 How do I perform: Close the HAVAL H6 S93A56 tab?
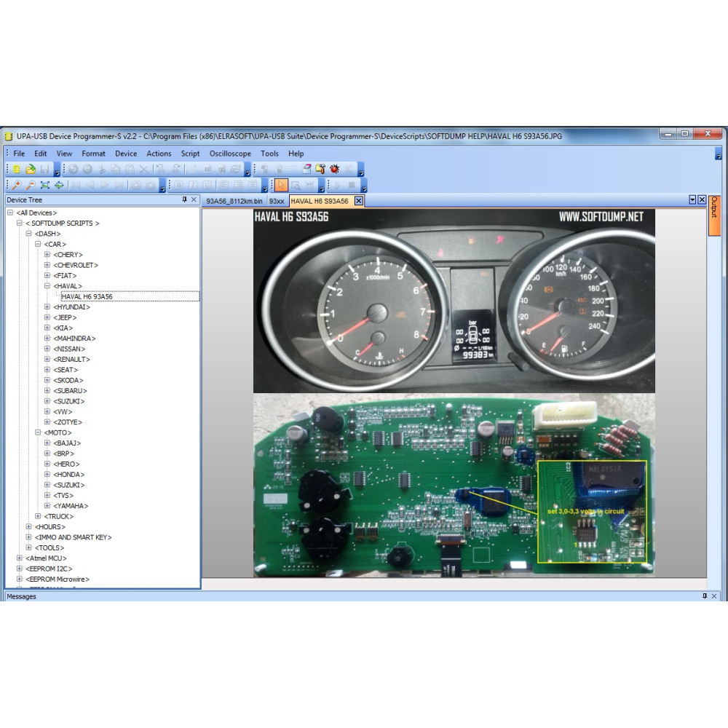point(358,201)
